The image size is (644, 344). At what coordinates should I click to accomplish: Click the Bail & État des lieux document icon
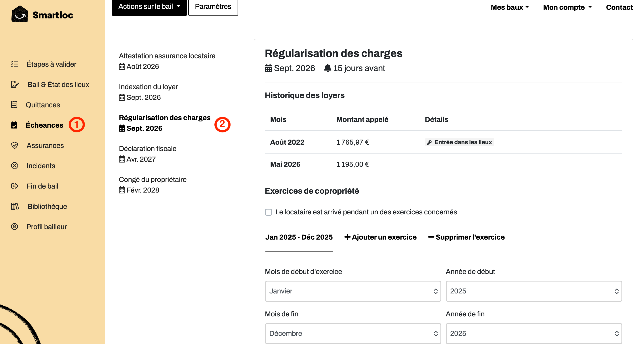15,84
